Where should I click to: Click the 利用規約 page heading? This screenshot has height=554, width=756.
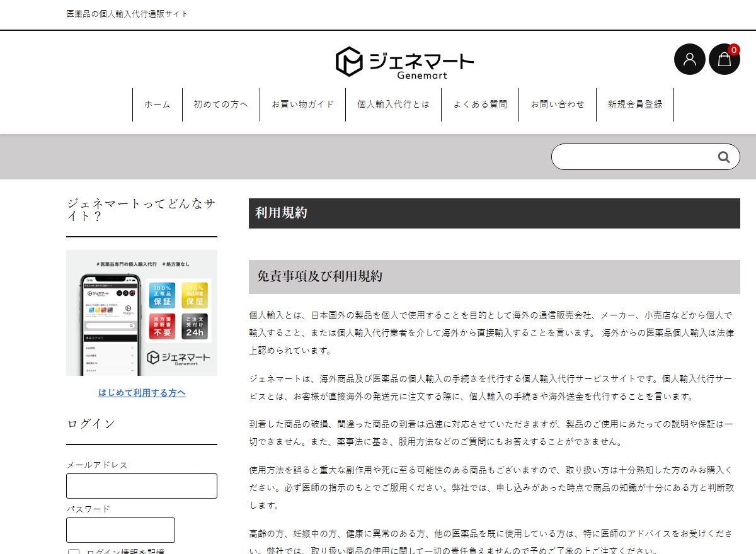[x=281, y=213]
